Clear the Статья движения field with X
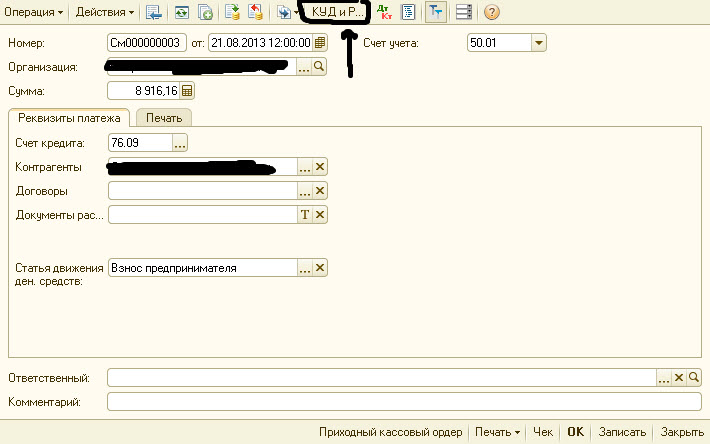Image resolution: width=710 pixels, height=444 pixels. (x=320, y=268)
